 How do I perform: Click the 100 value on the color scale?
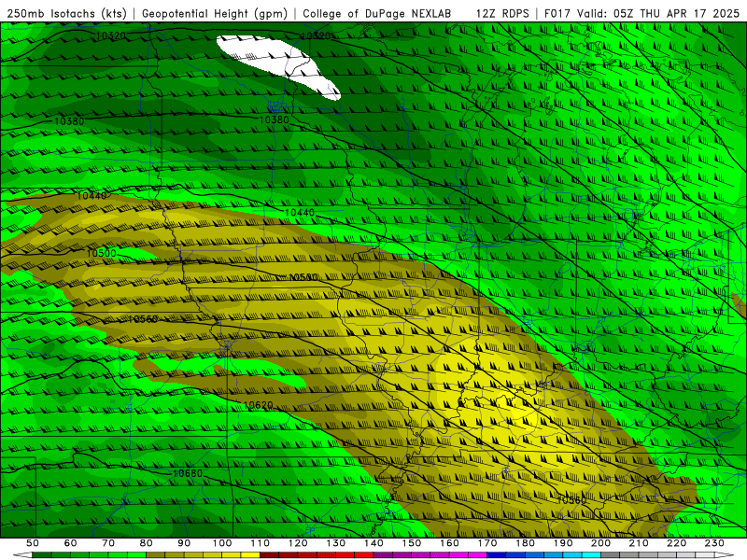click(222, 543)
